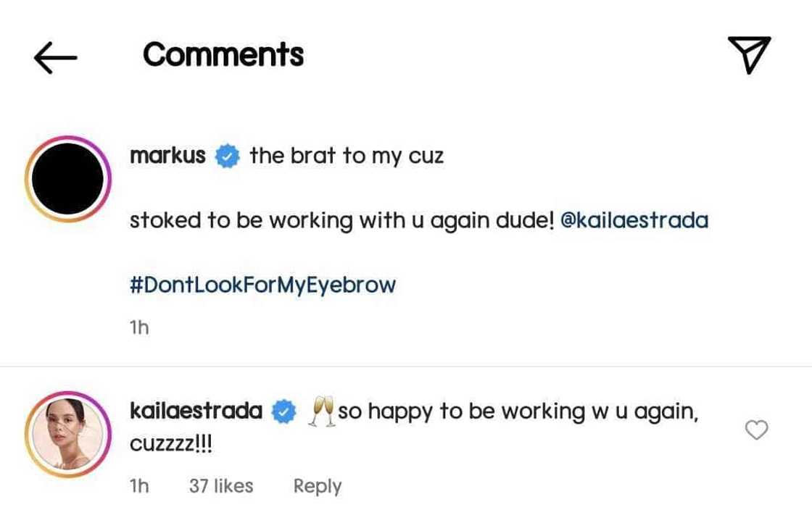This screenshot has height=531, width=812.
Task: Click the 1h timestamp on kailaestrada's reply
Action: [x=138, y=486]
